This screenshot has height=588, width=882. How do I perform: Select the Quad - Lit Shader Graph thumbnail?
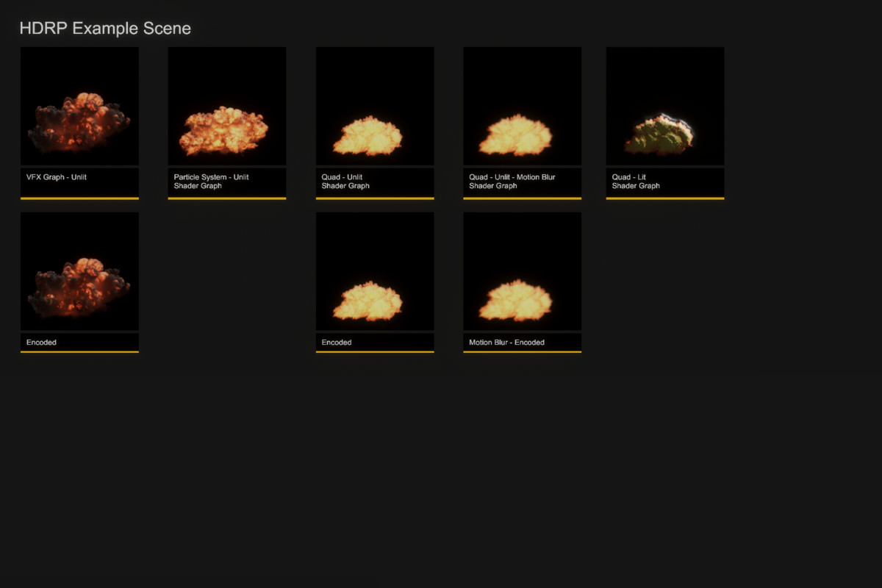click(665, 106)
